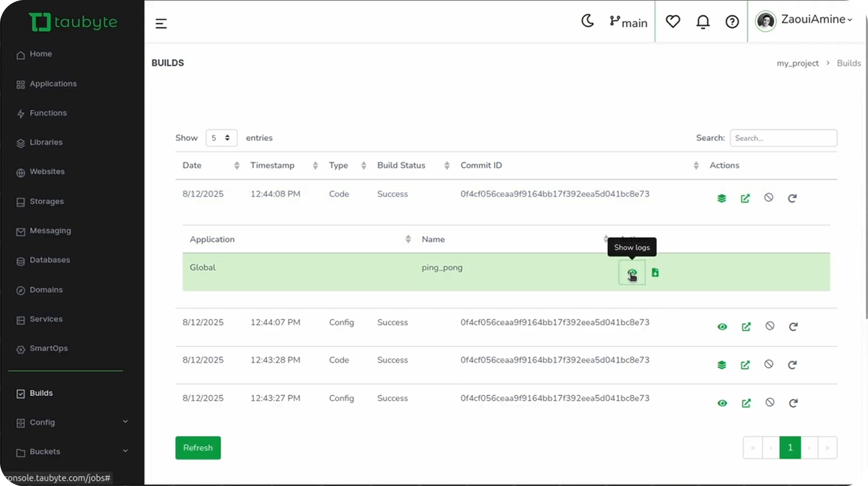Toggle sort on the Build Status column
Viewport: 868px width, 486px height.
pyautogui.click(x=447, y=165)
